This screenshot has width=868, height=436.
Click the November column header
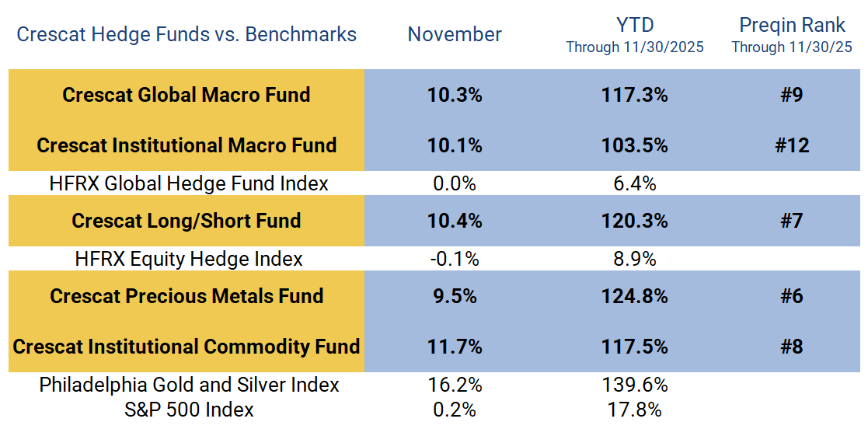[455, 35]
